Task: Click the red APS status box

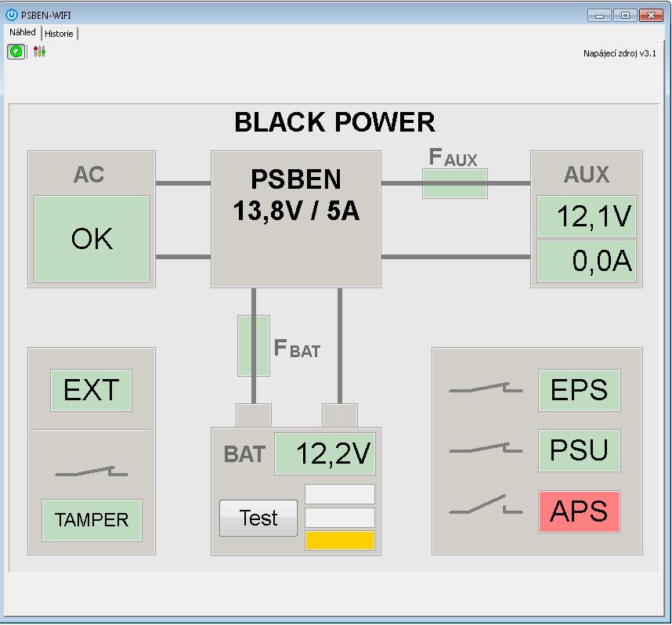Action: [579, 511]
